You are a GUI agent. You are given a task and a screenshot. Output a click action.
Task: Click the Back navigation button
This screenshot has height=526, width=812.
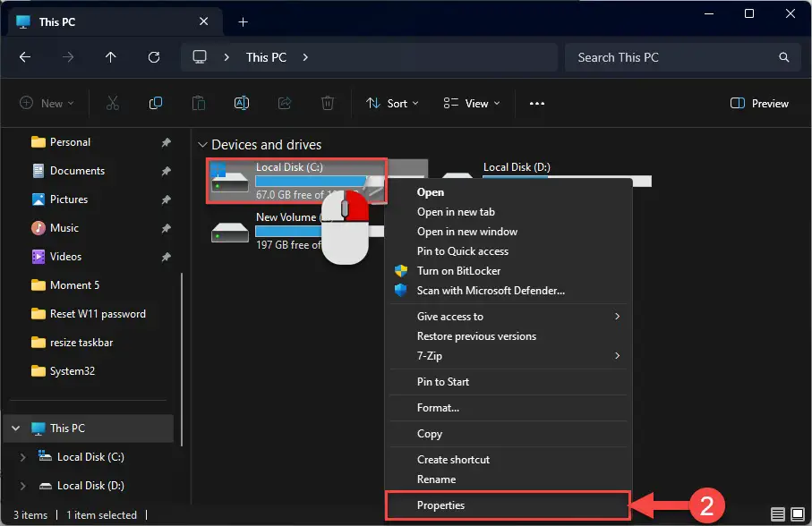(x=25, y=57)
